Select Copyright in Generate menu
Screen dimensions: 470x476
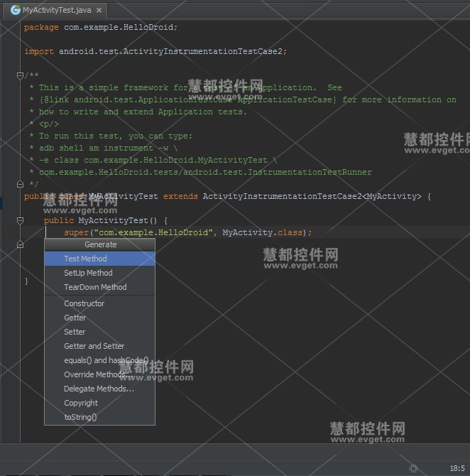(100, 403)
